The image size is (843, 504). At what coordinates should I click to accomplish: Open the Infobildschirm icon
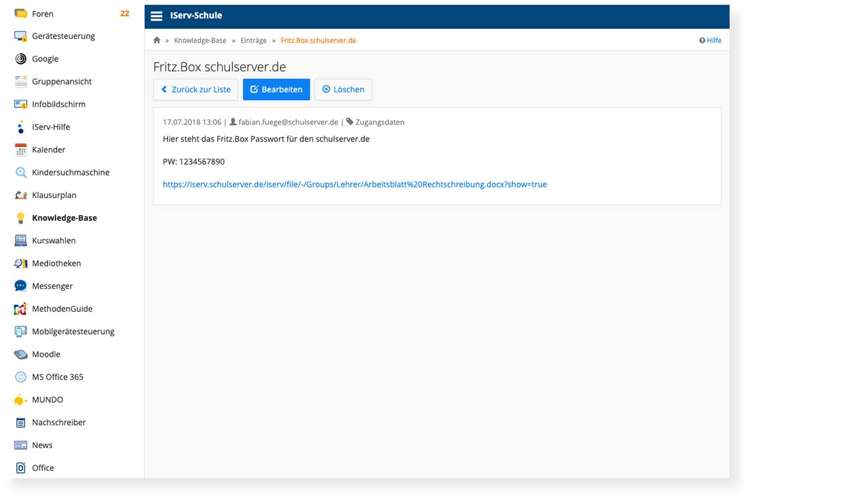pyautogui.click(x=20, y=105)
